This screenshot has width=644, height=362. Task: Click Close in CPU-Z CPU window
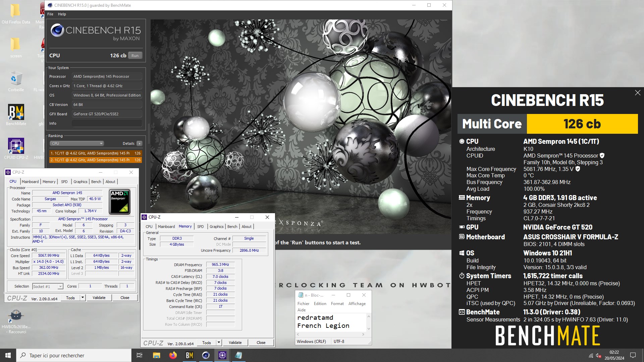(x=125, y=298)
